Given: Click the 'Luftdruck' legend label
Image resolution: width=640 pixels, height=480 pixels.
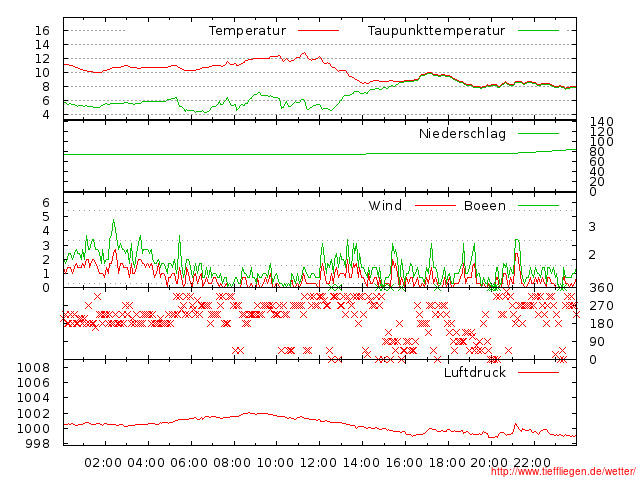Looking at the screenshot, I should [x=475, y=372].
